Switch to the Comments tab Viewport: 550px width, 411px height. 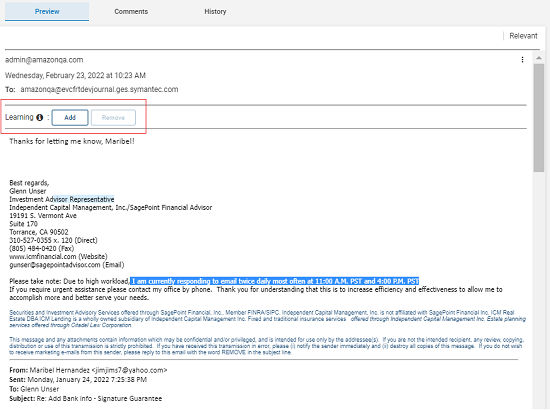coord(131,12)
